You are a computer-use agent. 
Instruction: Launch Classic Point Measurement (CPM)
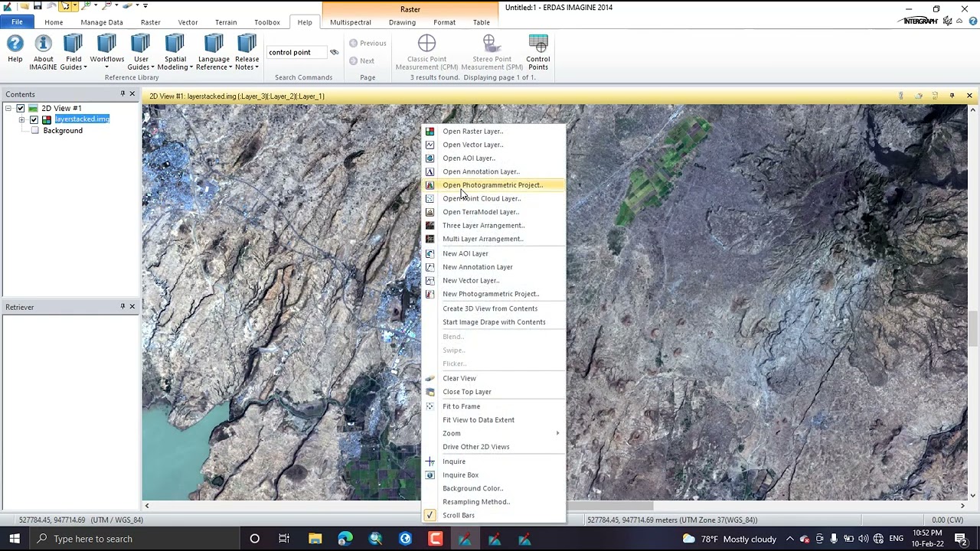pos(426,52)
